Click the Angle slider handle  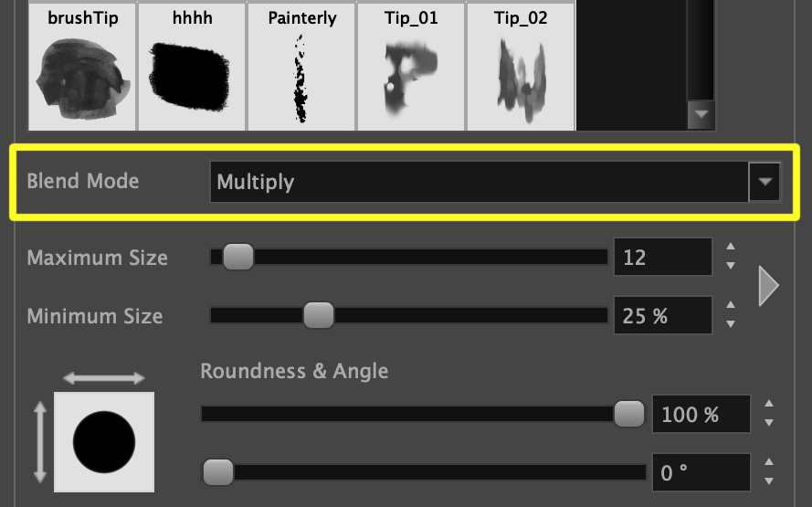coord(218,472)
